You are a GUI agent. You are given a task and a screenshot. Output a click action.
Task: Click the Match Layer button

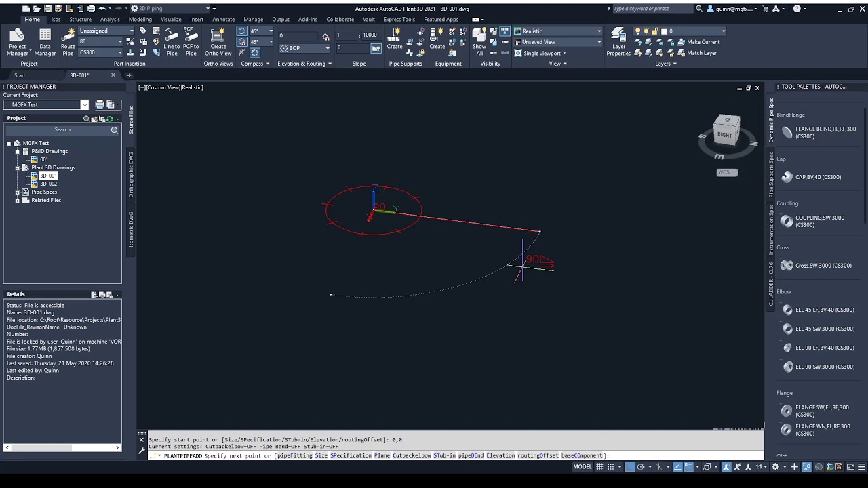(x=696, y=53)
